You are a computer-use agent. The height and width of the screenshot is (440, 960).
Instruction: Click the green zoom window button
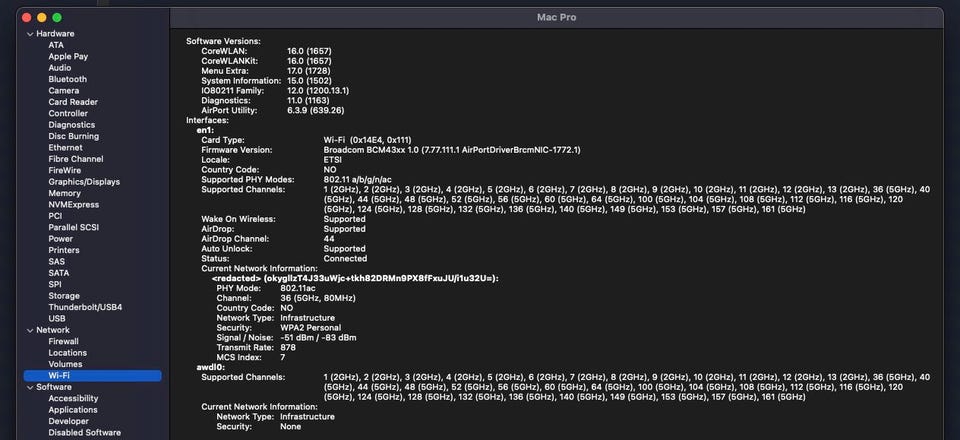pos(57,18)
